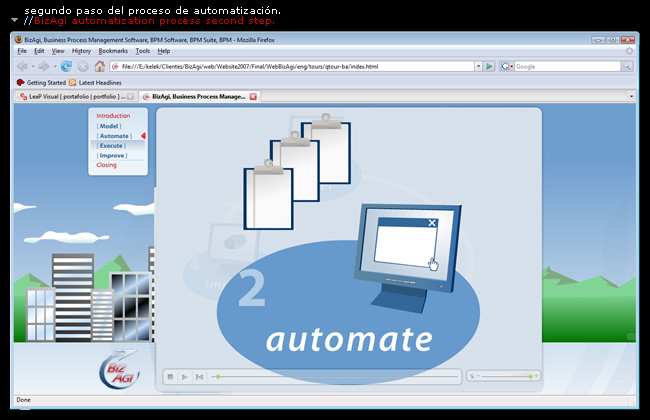
Task: Close the BizAgi browser tab
Action: (x=253, y=97)
